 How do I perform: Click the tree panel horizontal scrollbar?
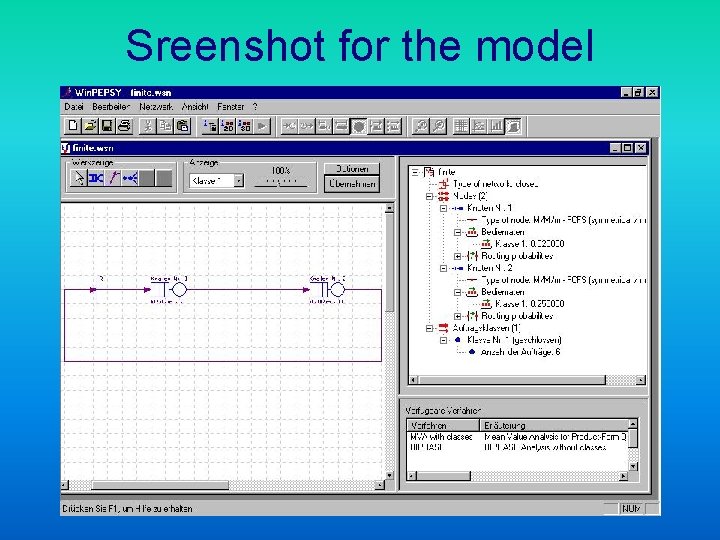(x=527, y=380)
